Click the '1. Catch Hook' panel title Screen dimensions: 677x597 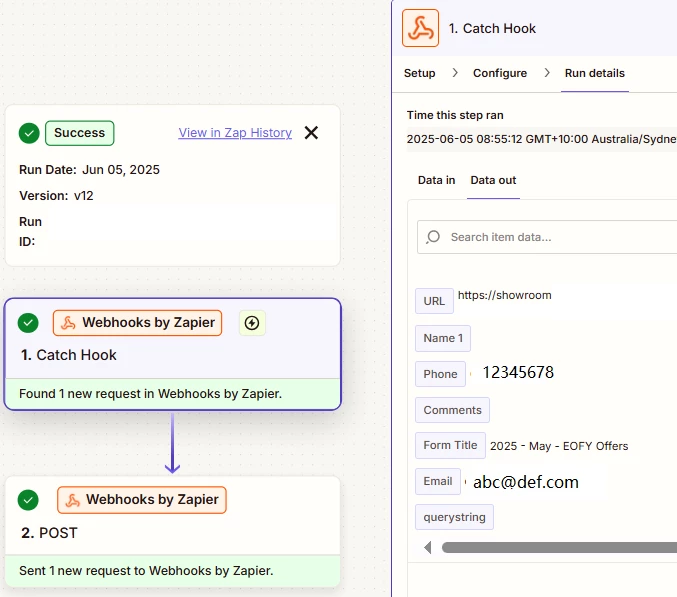[492, 28]
